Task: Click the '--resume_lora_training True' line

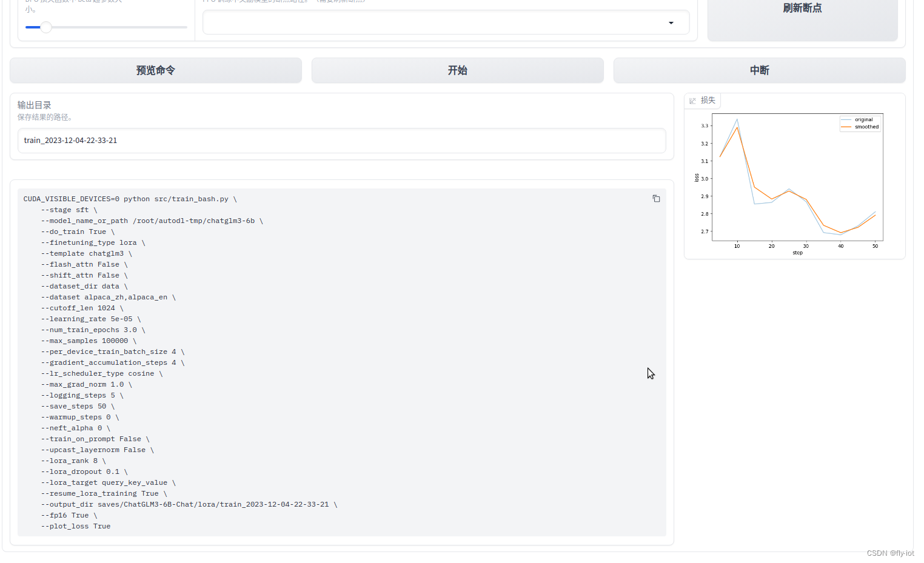Action: 104,493
